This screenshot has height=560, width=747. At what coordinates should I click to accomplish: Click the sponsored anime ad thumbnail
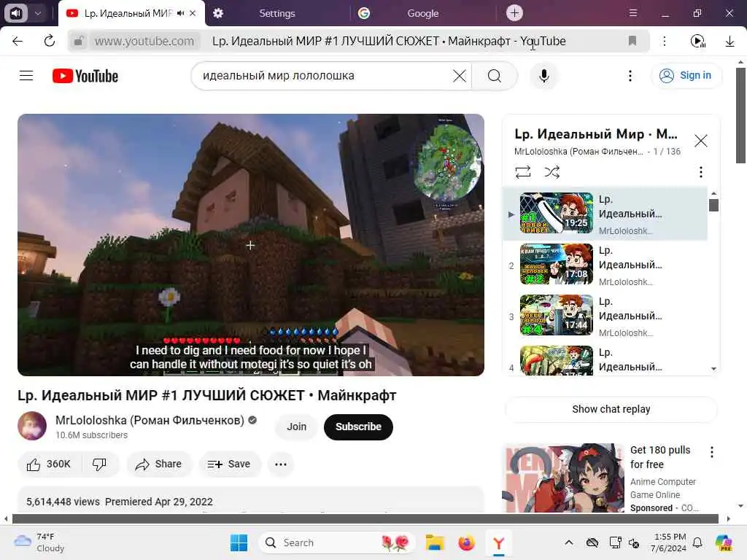[564, 478]
